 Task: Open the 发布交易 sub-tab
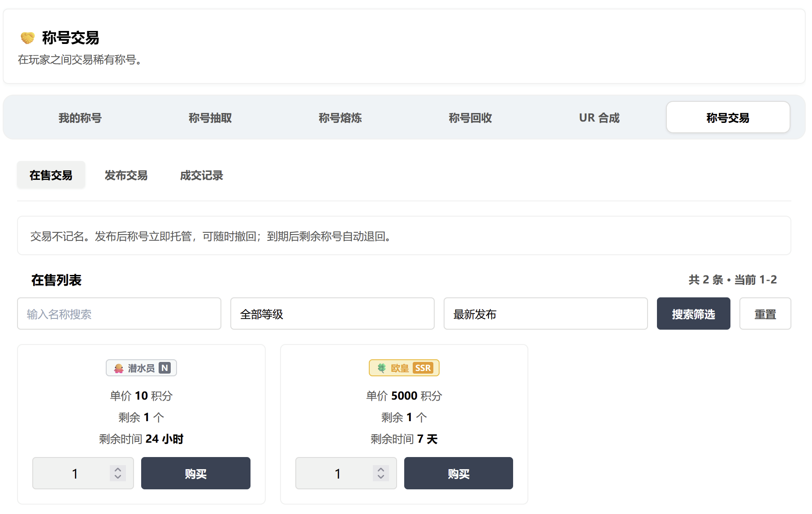click(x=126, y=175)
